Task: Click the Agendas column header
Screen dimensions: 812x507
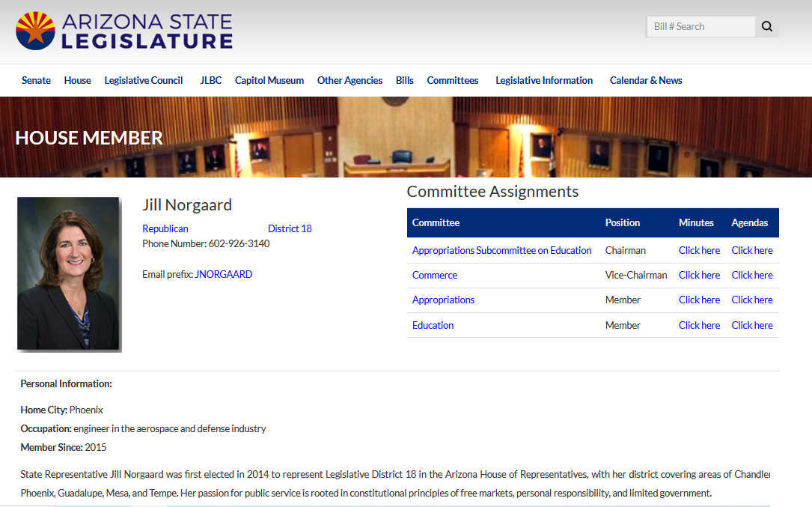Action: point(749,223)
